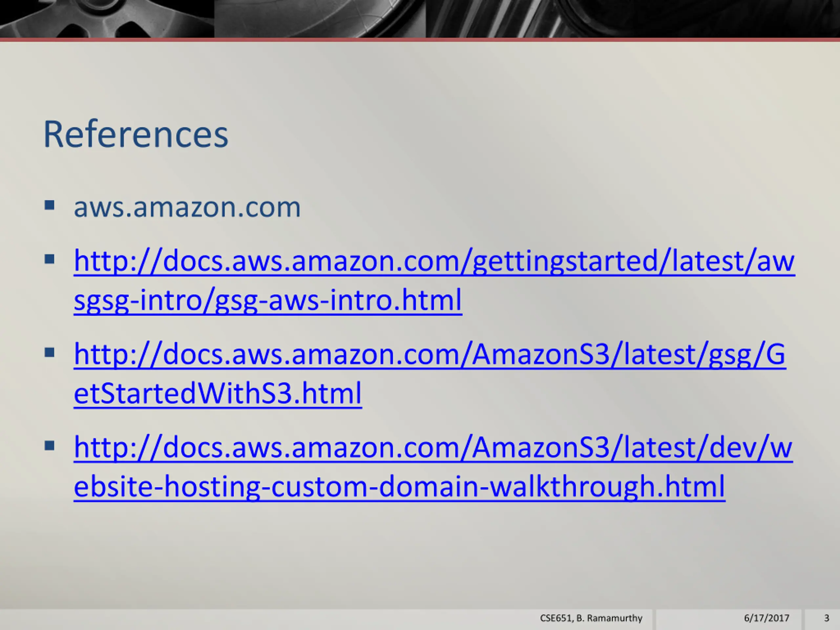Screen dimensions: 840x630
Task: Click the red stripe below the header banner
Action: click(420, 39)
